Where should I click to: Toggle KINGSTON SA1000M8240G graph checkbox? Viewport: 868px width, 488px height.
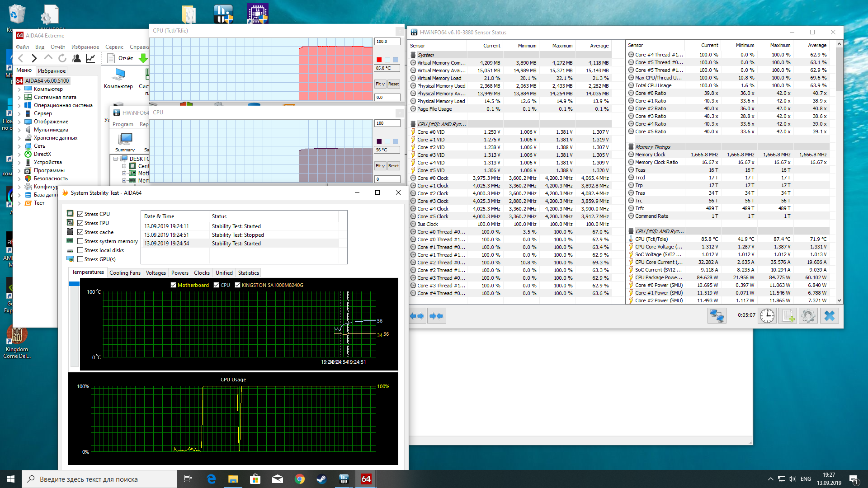coord(237,285)
